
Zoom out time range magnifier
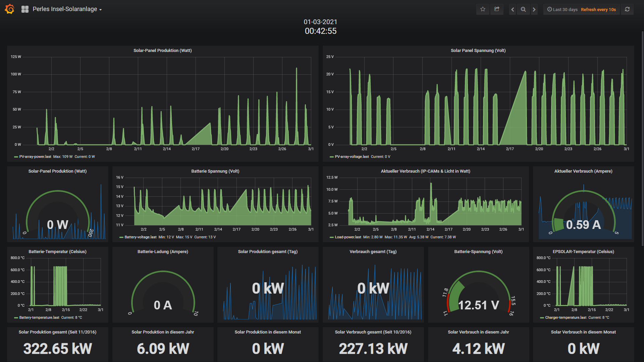coord(523,10)
